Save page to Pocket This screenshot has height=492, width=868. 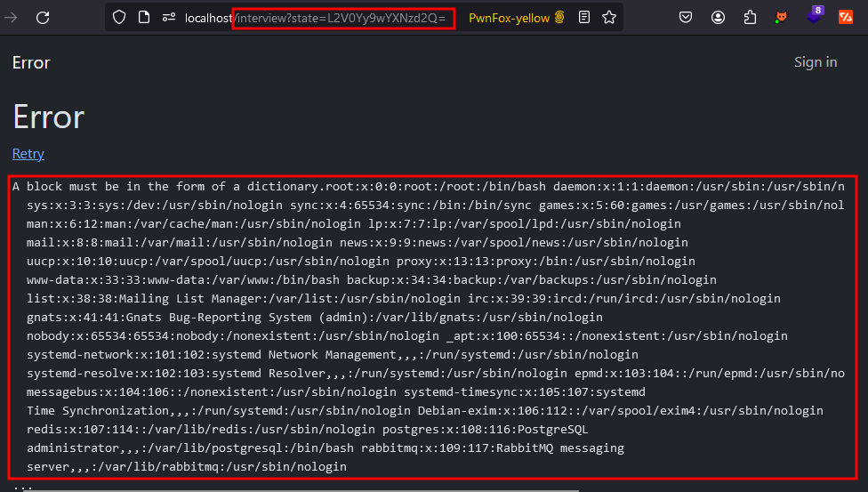[x=686, y=17]
